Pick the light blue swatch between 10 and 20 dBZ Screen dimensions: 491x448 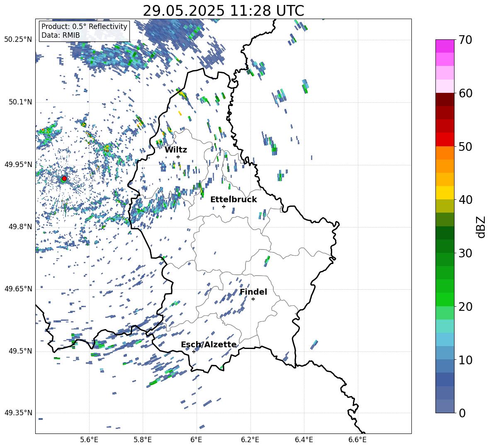(x=445, y=340)
